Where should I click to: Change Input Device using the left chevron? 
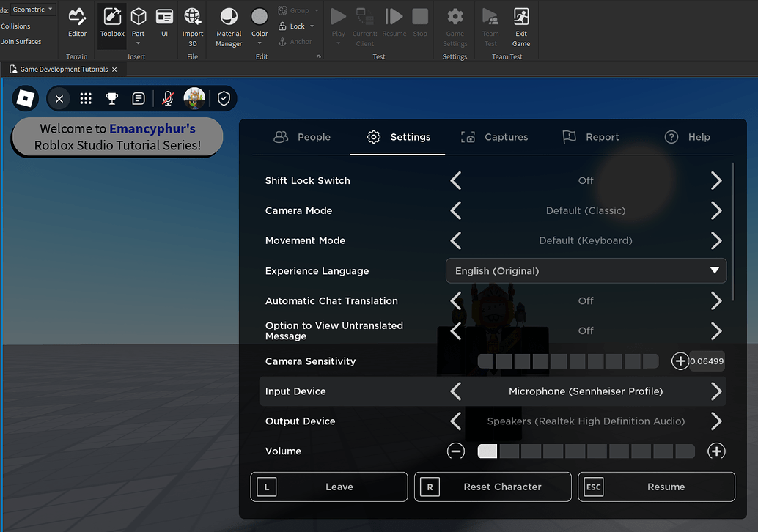pos(455,391)
